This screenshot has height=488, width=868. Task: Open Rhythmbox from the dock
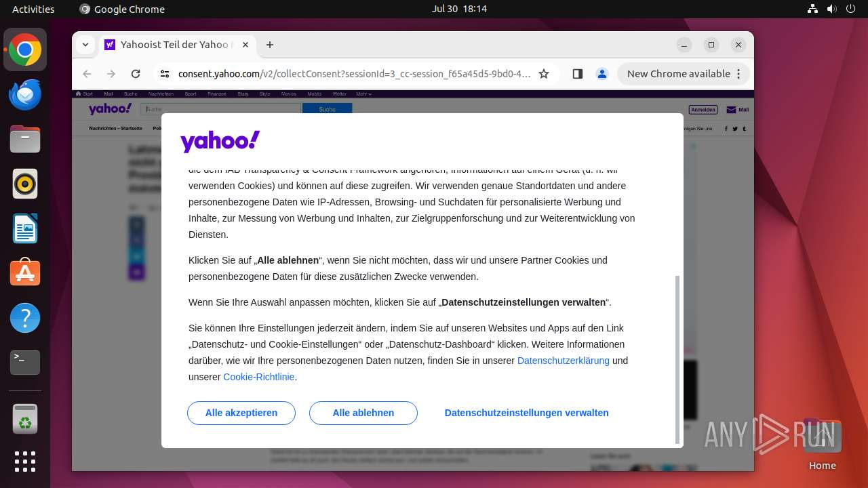pos(25,184)
